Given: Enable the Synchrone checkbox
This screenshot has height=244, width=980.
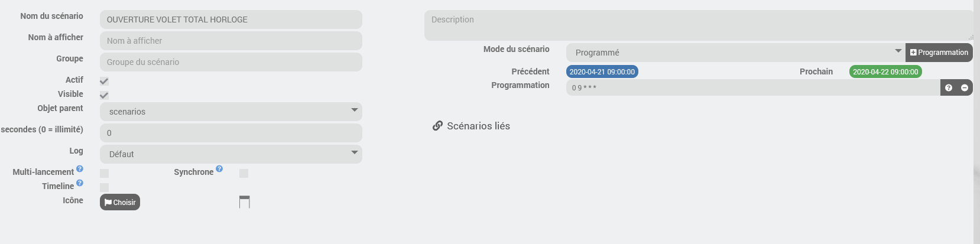Looking at the screenshot, I should tap(244, 173).
